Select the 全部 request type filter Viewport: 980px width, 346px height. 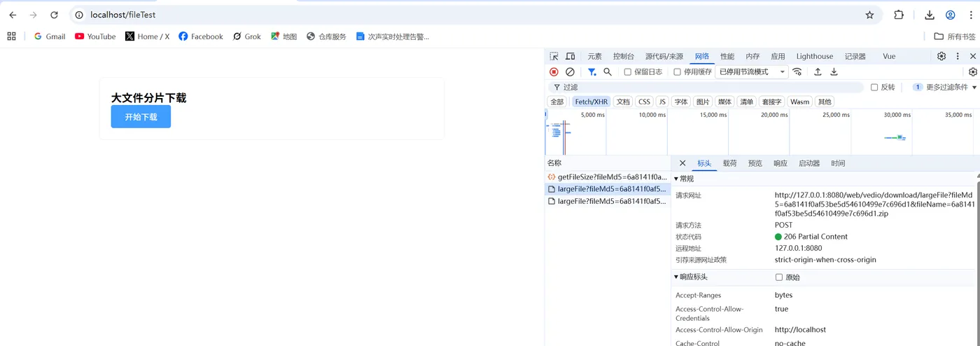(556, 102)
